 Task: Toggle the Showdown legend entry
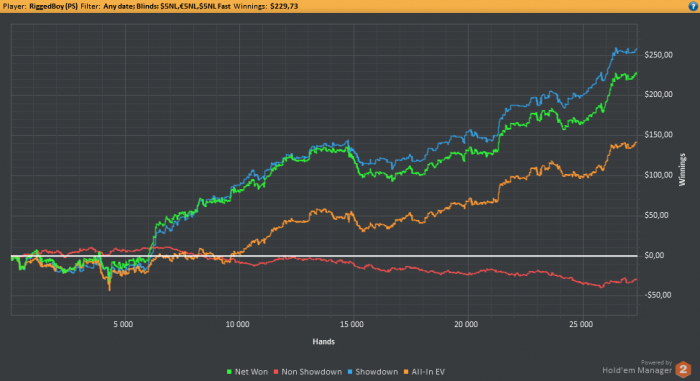(373, 372)
